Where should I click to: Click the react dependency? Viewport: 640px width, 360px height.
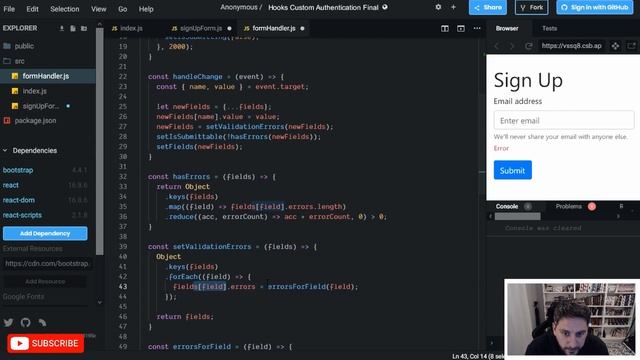coord(11,185)
